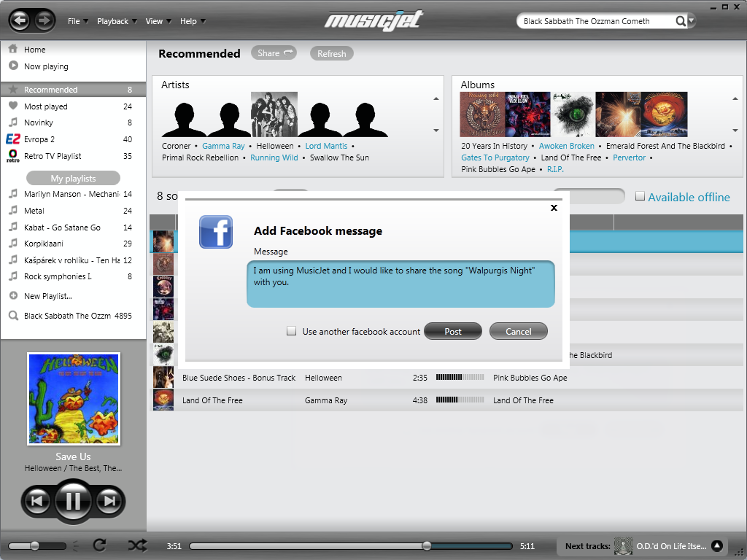Open the Korpiklaani playlist
The width and height of the screenshot is (747, 560).
pos(74,244)
